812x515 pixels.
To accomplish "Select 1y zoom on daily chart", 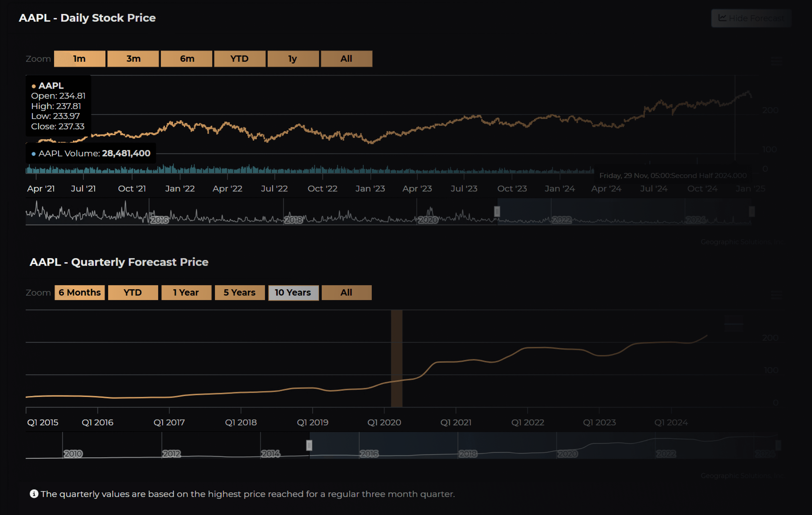I will (x=293, y=59).
